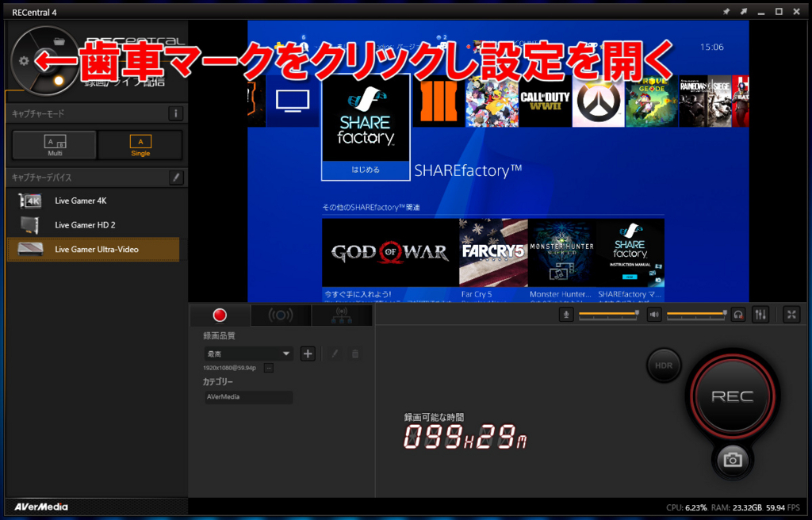Take a snapshot with the camera icon
812x520 pixels.
(733, 458)
